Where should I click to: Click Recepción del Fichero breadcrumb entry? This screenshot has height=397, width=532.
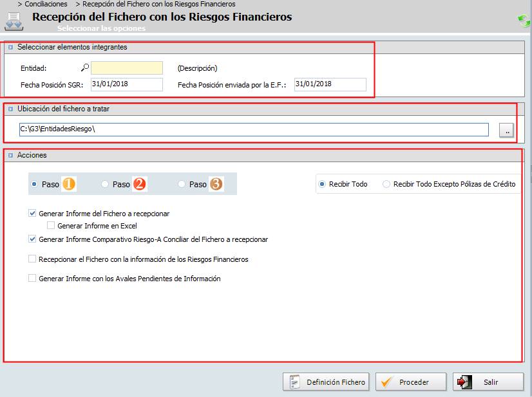[x=159, y=4]
